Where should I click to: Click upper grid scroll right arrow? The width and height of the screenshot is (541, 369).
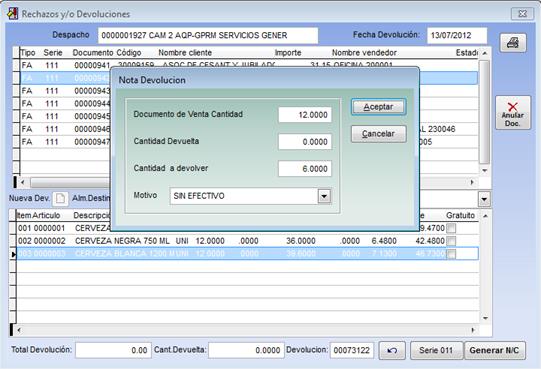[472, 182]
